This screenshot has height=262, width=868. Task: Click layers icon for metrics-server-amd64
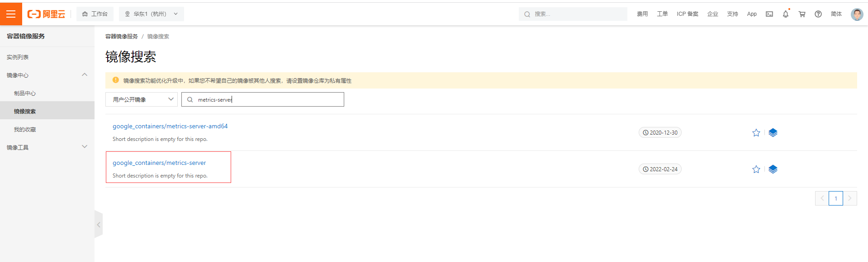773,133
